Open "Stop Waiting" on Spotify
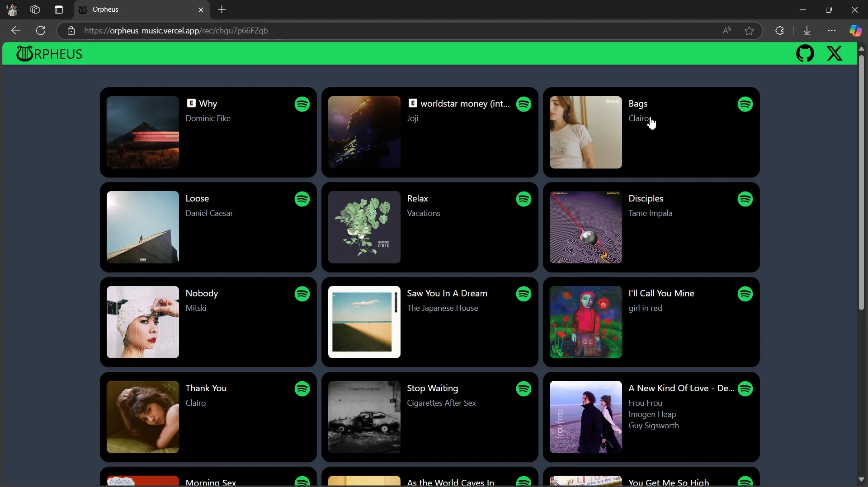This screenshot has height=487, width=868. pos(524,389)
